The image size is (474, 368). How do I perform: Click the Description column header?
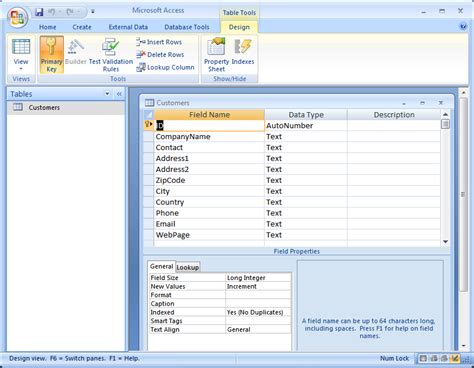[394, 115]
